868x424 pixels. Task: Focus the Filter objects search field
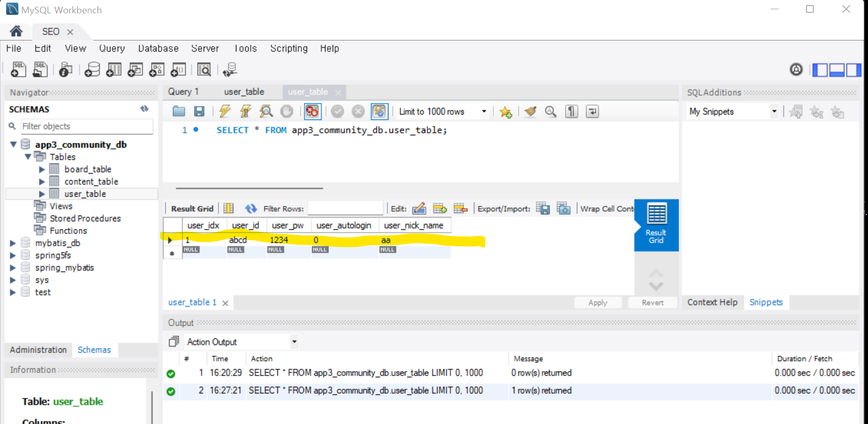[x=86, y=126]
